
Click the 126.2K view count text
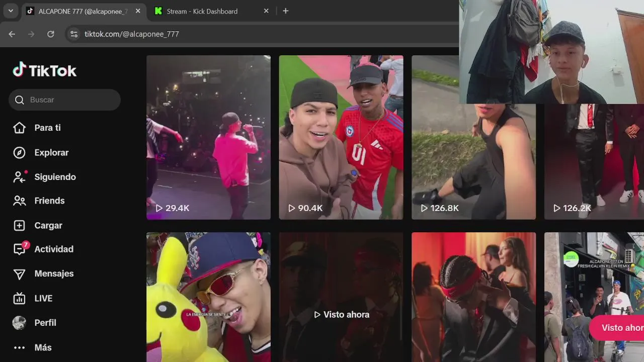pos(578,208)
